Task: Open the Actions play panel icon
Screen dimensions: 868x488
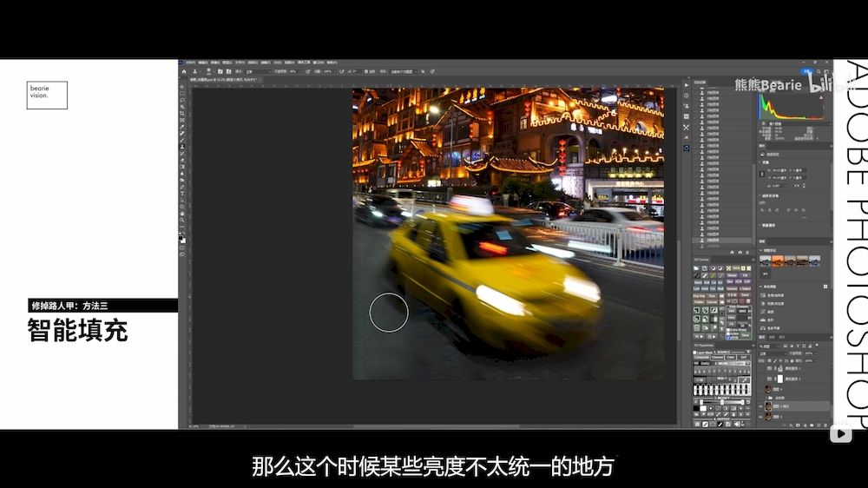Action: click(687, 85)
